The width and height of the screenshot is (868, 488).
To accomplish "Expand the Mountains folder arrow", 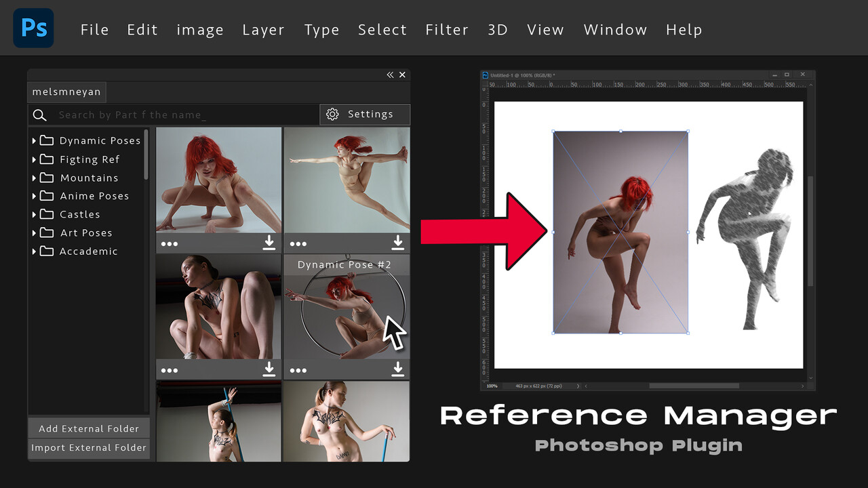I will (34, 178).
